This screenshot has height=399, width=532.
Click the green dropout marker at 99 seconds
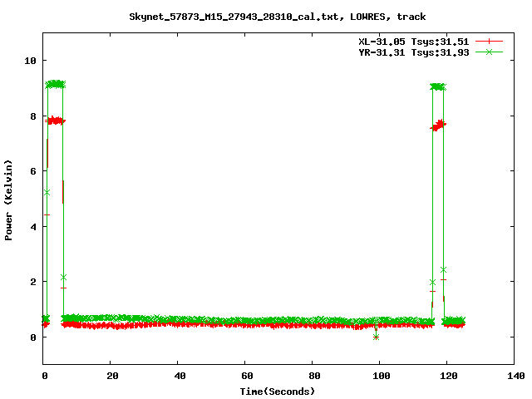[x=376, y=337]
